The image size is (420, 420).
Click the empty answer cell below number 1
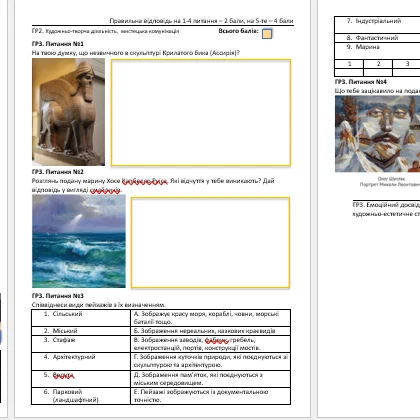coord(349,72)
